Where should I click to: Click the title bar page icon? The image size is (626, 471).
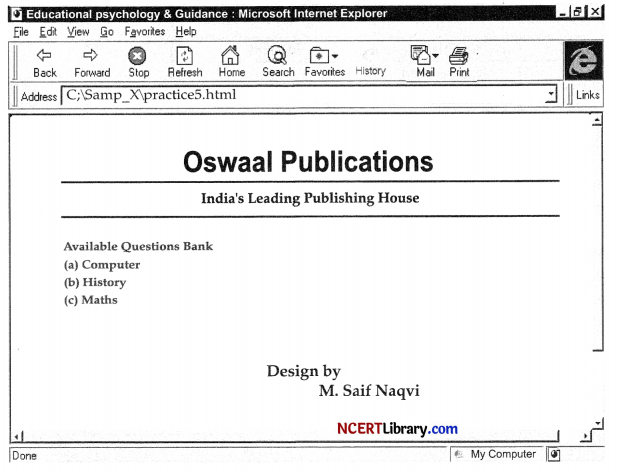click(16, 14)
